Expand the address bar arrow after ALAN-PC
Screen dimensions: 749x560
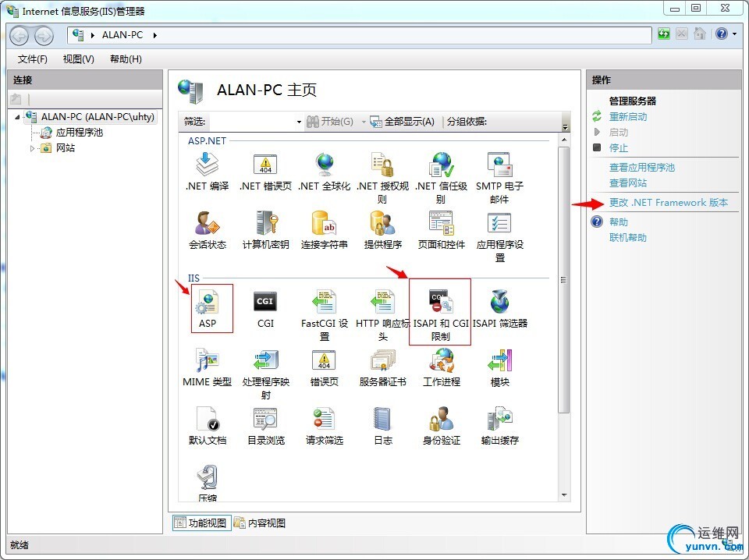tap(154, 35)
